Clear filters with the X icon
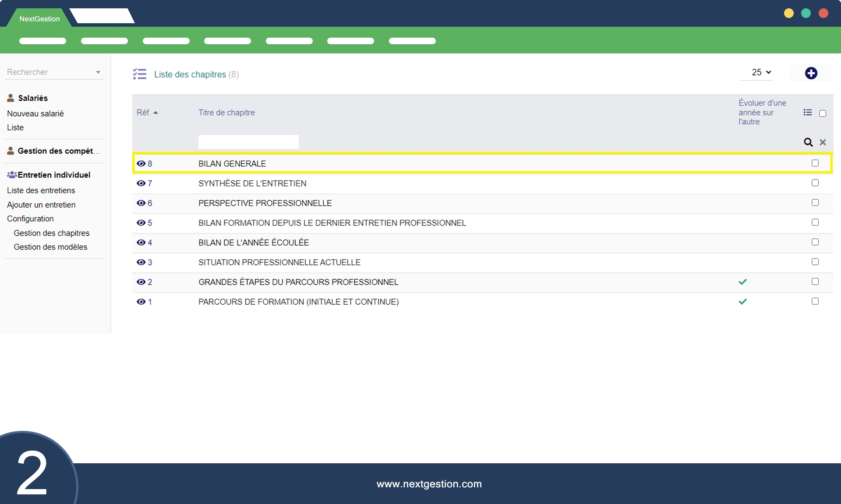Viewport: 841px width, 504px height. [823, 142]
